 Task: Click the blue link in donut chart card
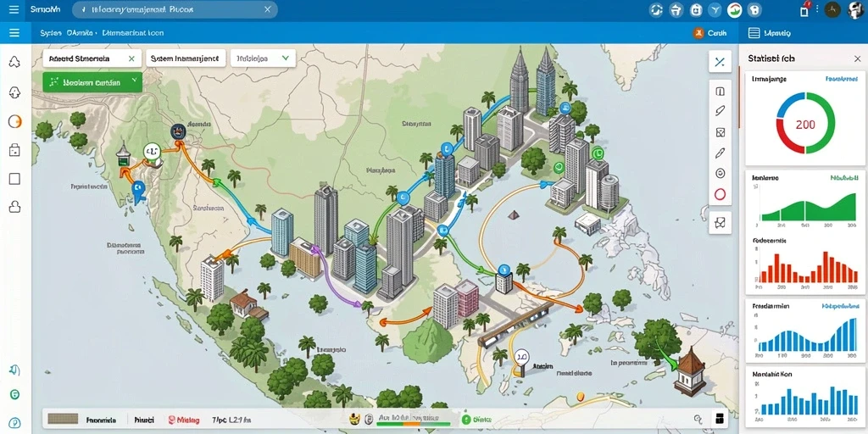pos(842,79)
